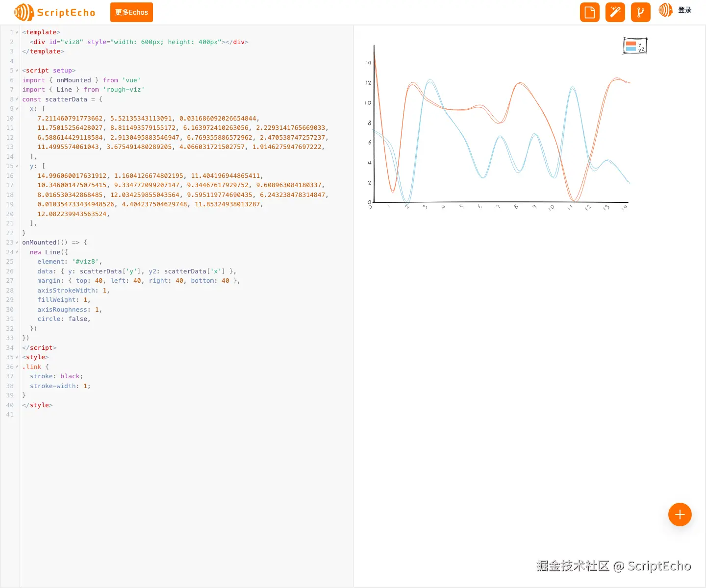The image size is (706, 588).
Task: Click the new file icon button
Action: click(590, 12)
